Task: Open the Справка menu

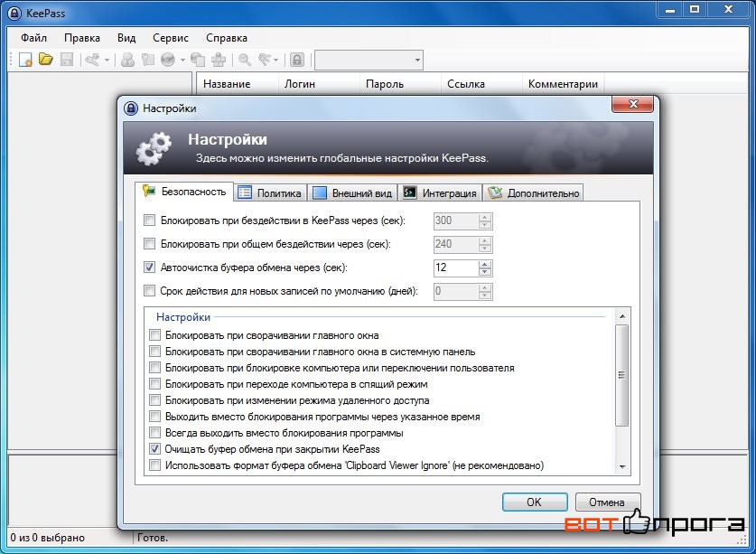Action: click(227, 38)
